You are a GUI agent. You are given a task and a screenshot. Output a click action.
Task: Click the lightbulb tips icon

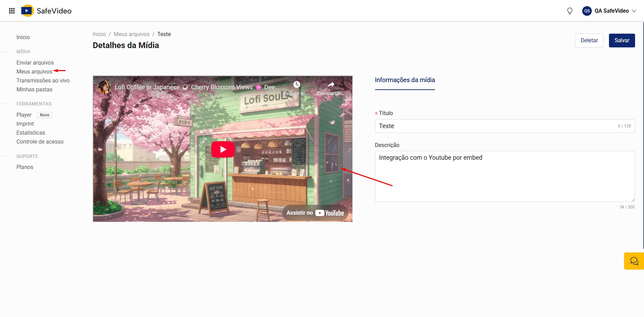pos(570,11)
